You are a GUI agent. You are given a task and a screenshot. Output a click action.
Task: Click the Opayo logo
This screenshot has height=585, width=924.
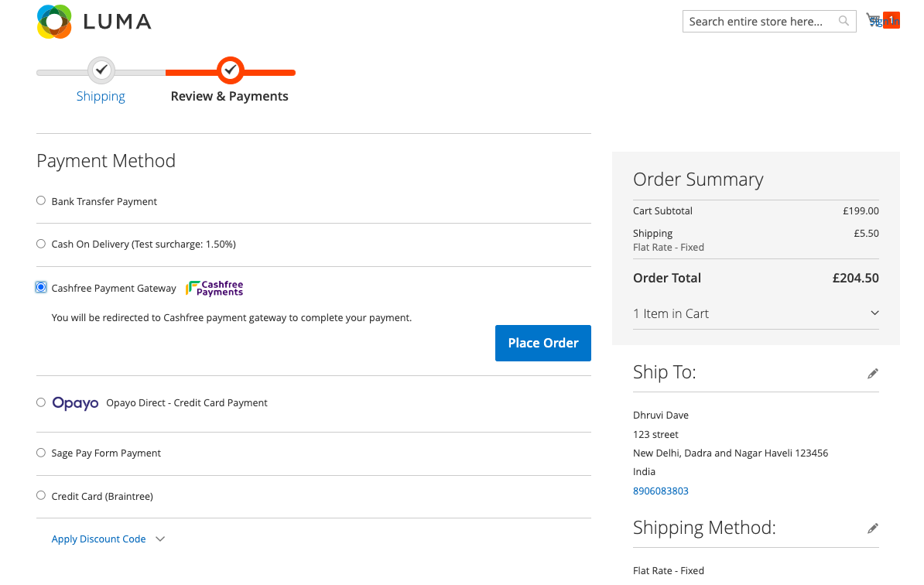coord(75,403)
